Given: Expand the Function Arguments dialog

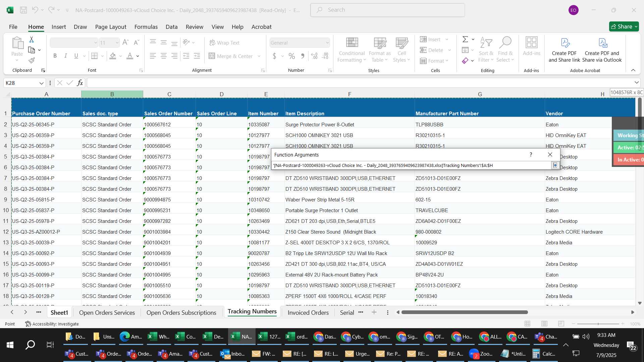Looking at the screenshot, I should click(x=555, y=165).
